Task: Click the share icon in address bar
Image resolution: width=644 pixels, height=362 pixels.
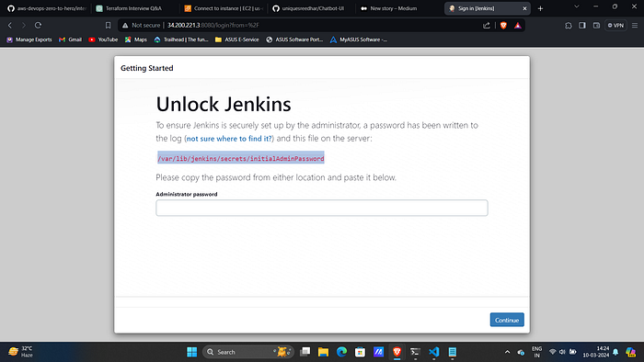Action: coord(487,26)
